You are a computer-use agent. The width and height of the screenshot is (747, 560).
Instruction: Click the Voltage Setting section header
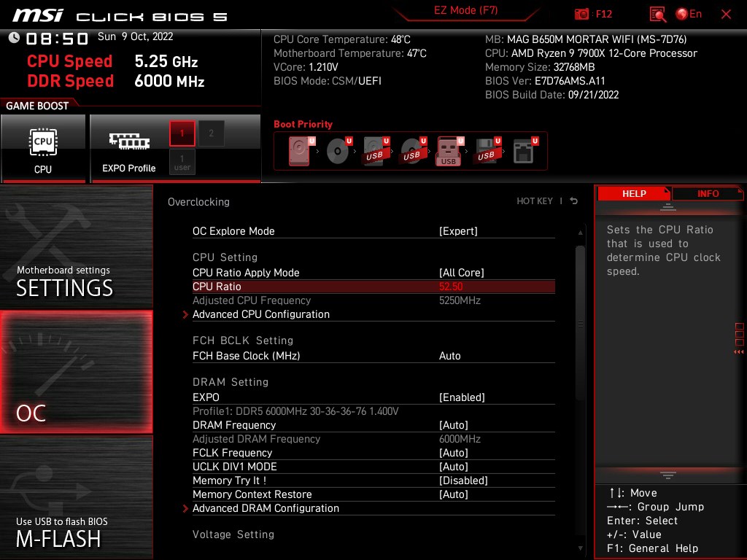coord(233,534)
